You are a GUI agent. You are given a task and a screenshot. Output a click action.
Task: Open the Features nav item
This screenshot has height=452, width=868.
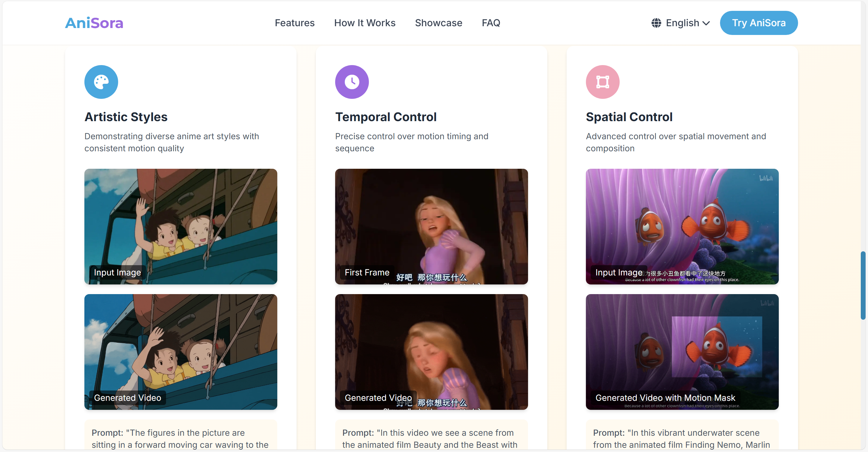point(294,23)
